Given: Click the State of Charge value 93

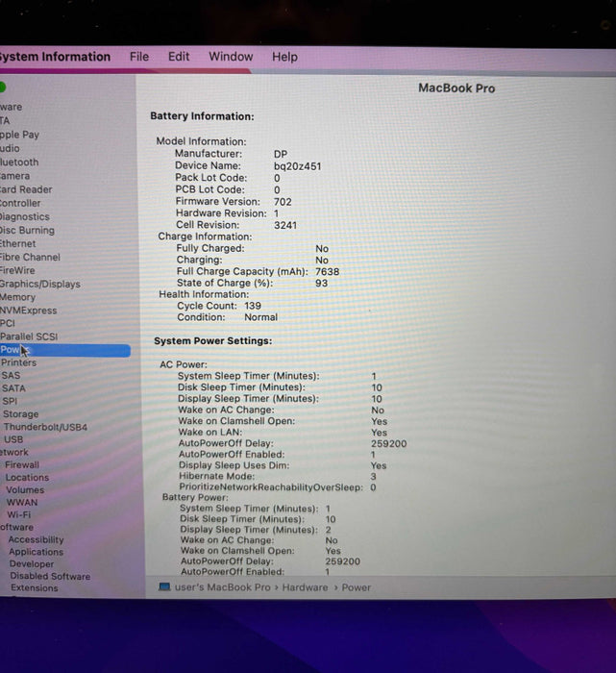Looking at the screenshot, I should point(321,284).
